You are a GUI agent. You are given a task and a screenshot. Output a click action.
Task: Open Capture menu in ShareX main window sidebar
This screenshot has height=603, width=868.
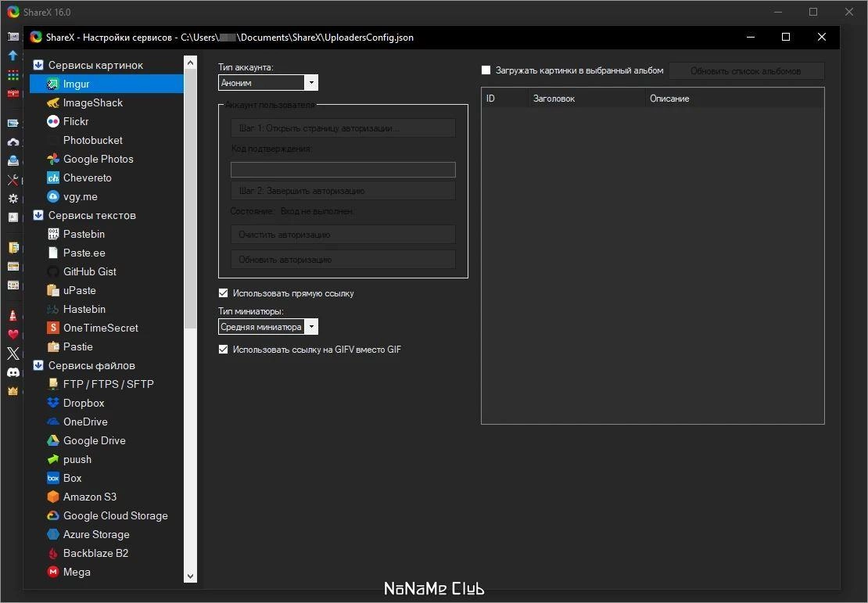[x=13, y=37]
